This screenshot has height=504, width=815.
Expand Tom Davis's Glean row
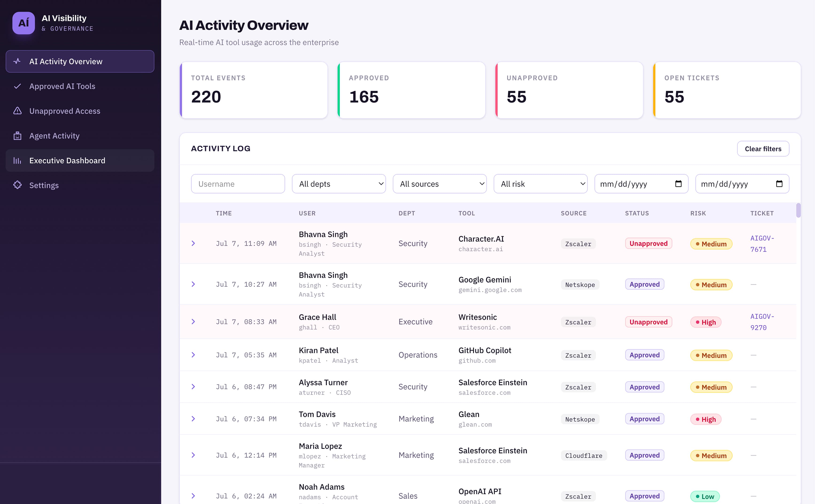point(193,419)
